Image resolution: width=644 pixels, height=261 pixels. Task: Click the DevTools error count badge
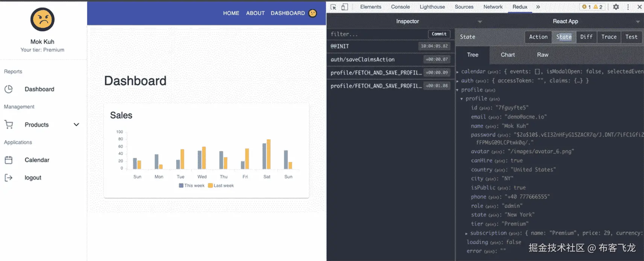pos(586,7)
